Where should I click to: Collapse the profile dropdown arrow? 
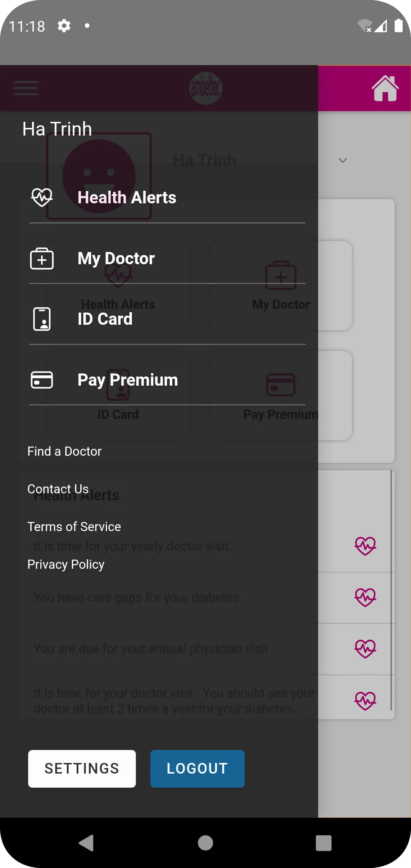pos(342,160)
